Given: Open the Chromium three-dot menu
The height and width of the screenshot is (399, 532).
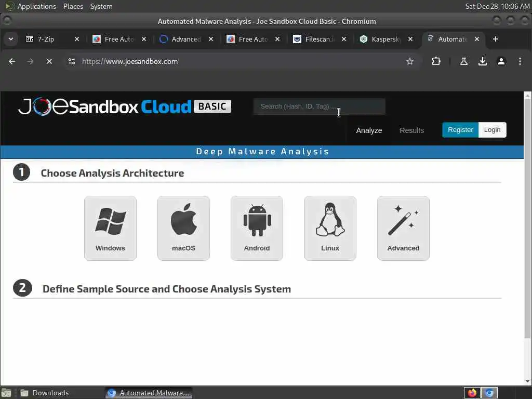Looking at the screenshot, I should click(520, 61).
